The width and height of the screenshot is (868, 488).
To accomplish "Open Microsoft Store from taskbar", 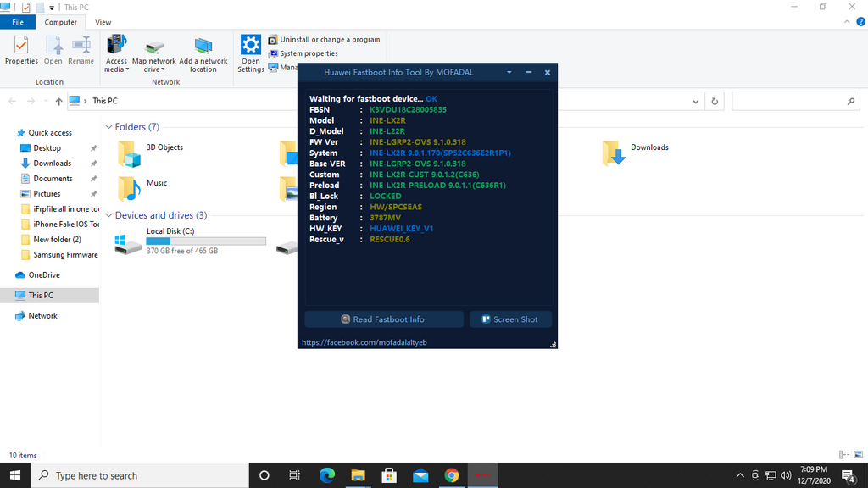I will click(x=389, y=475).
